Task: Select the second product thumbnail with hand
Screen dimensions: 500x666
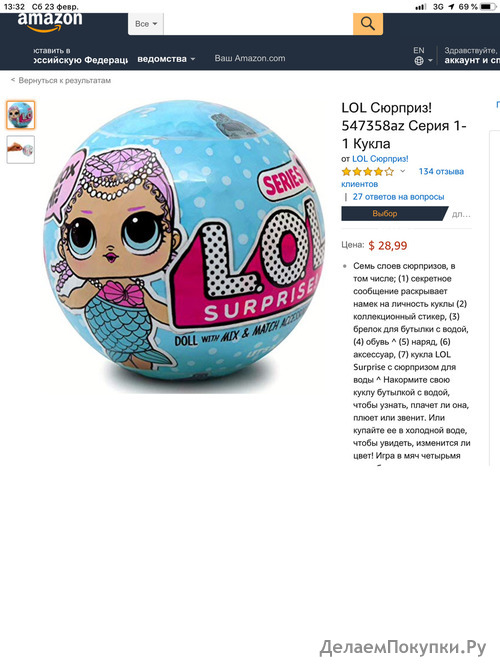Action: coord(20,150)
